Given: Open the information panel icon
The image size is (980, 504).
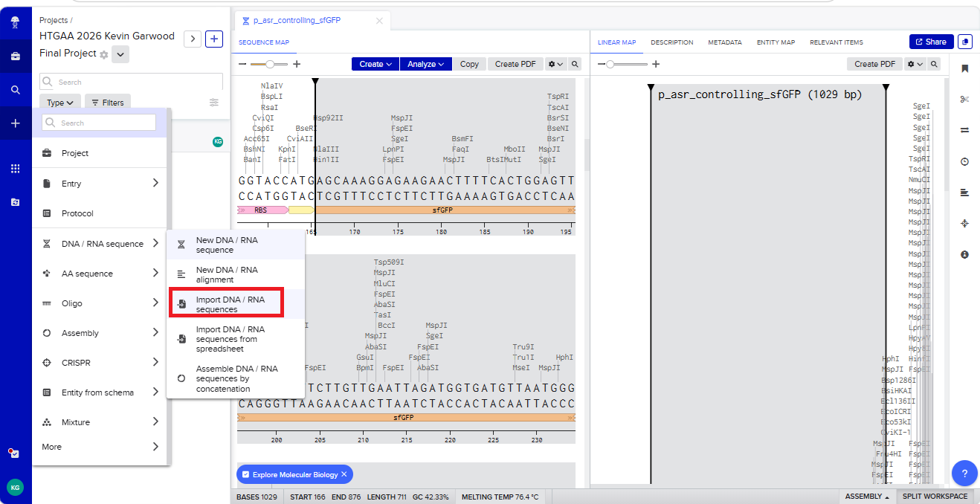Looking at the screenshot, I should [x=965, y=254].
